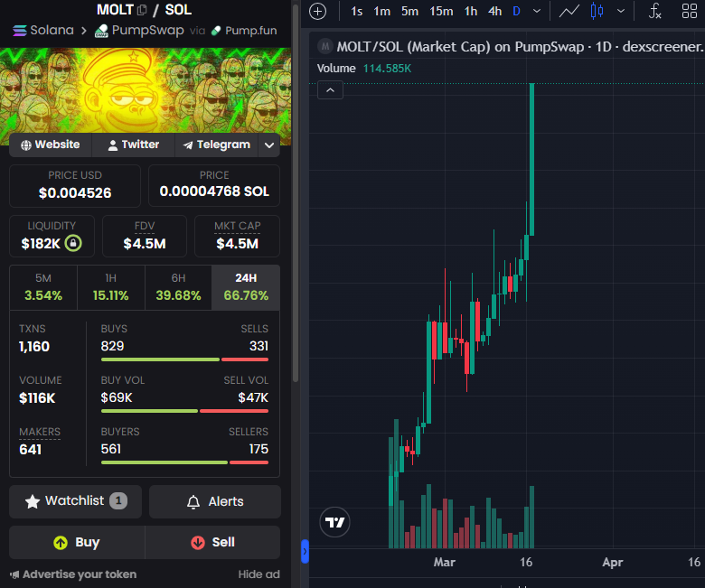Click the Telegram paper plane icon

click(x=188, y=145)
